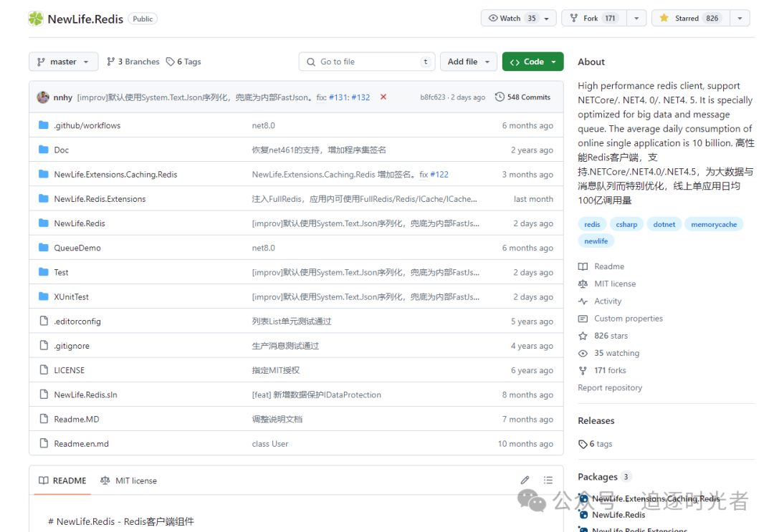Screen dimensions: 774x532
Task: Open issue link #122
Action: [x=439, y=174]
